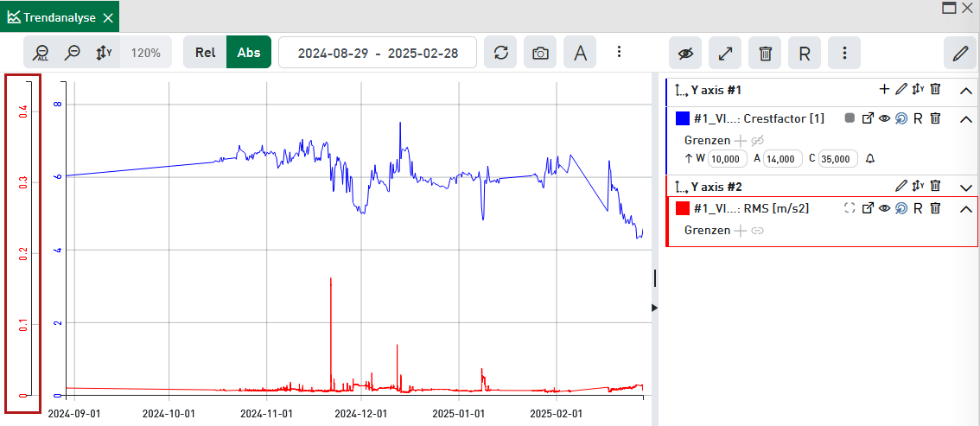
Task: Click the x-axis label 2025-01-01
Action: [459, 414]
